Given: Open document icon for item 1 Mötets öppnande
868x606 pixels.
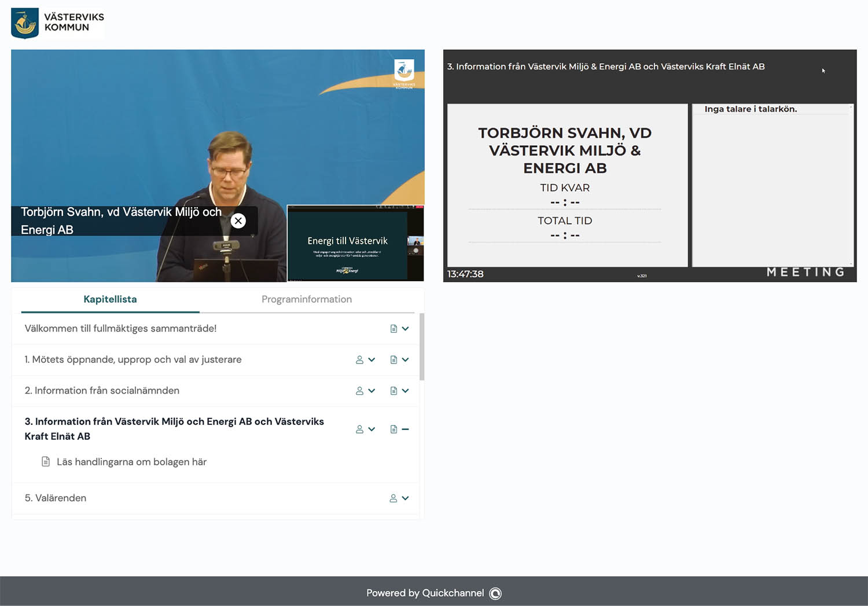Looking at the screenshot, I should click(394, 360).
